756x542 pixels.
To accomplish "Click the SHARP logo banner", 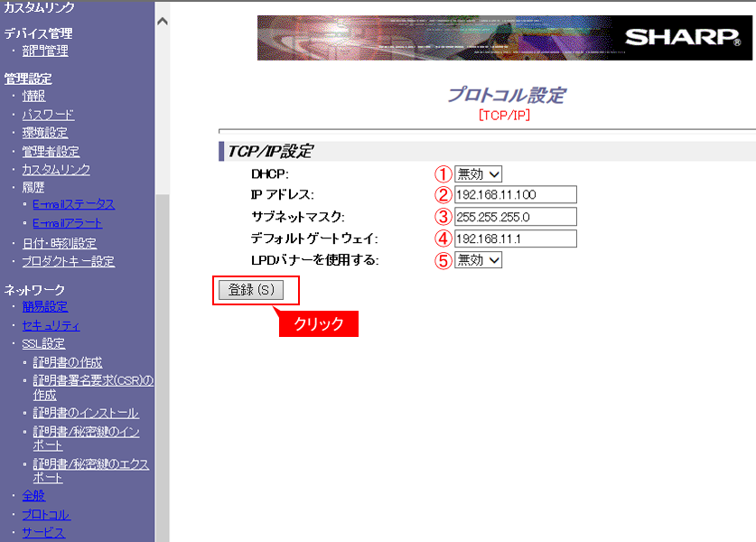I will [x=505, y=38].
